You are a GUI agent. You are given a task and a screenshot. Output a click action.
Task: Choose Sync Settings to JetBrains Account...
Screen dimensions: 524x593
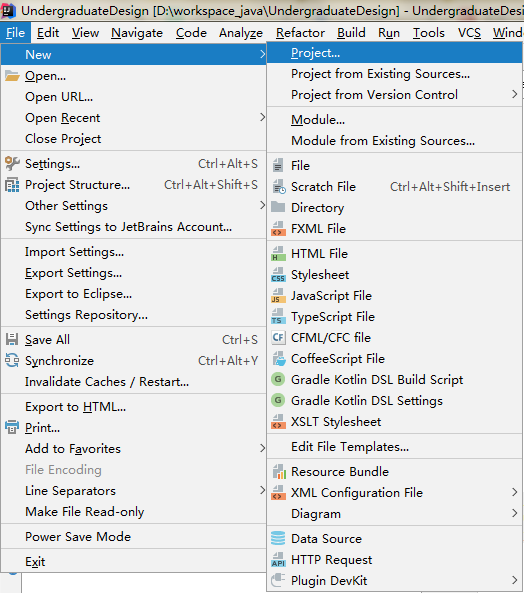click(133, 227)
